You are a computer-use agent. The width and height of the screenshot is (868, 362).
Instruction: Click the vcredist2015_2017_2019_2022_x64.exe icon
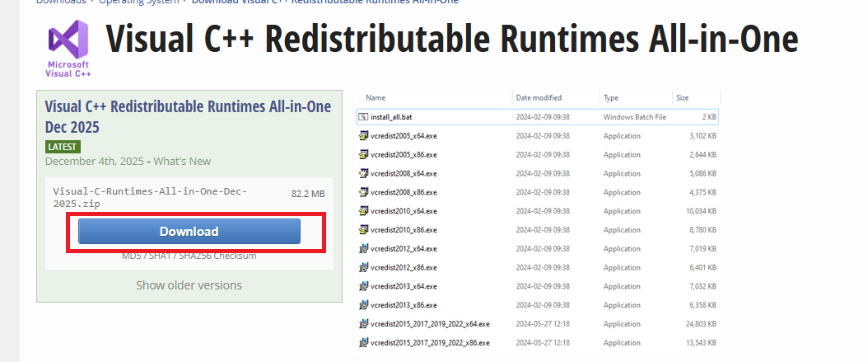click(x=363, y=323)
